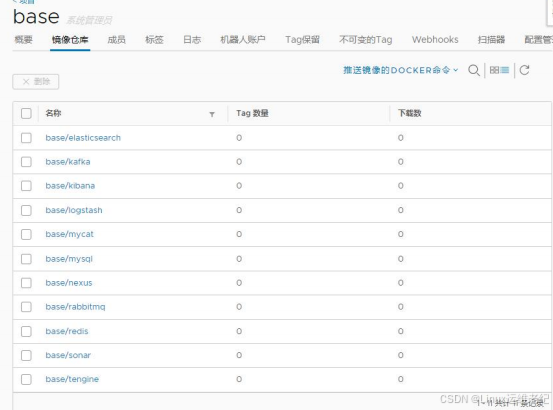Switch to list view icon
Screen dimensions: 553x410
pyautogui.click(x=505, y=70)
